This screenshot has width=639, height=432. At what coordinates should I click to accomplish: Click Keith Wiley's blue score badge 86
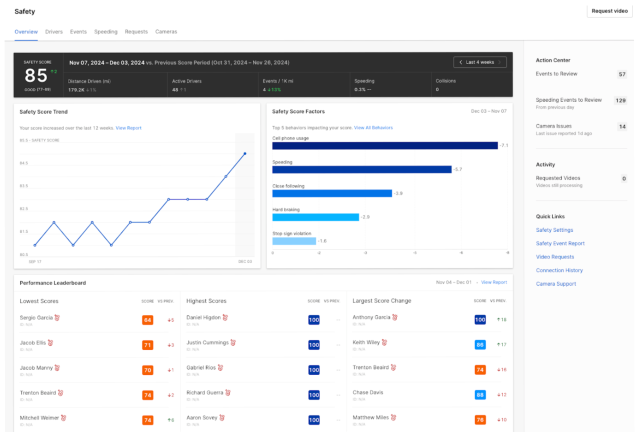[x=480, y=345]
